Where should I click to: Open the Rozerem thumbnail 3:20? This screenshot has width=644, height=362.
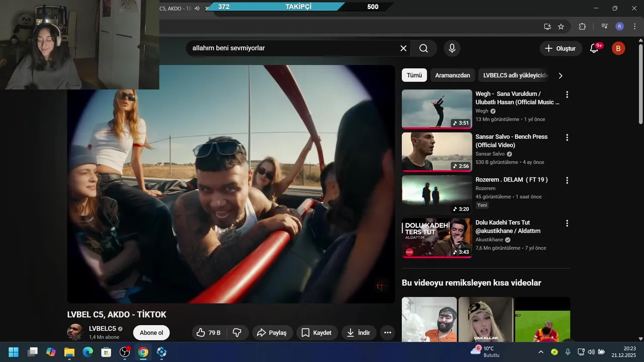pyautogui.click(x=437, y=195)
